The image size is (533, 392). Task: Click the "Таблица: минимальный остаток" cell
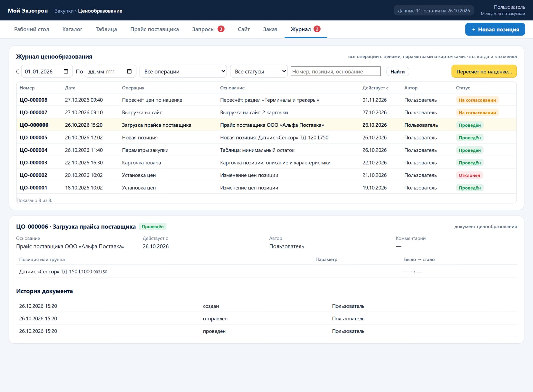[257, 150]
